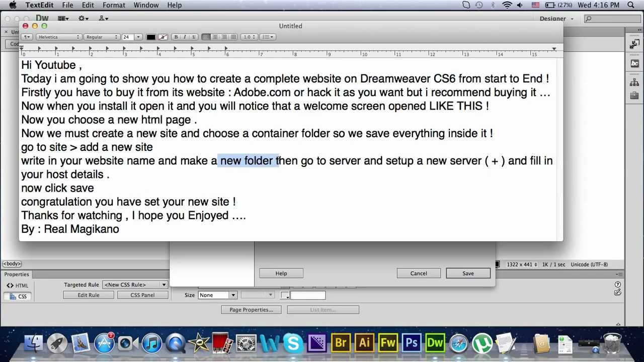Open the File menu
This screenshot has height=362, width=644.
[67, 5]
